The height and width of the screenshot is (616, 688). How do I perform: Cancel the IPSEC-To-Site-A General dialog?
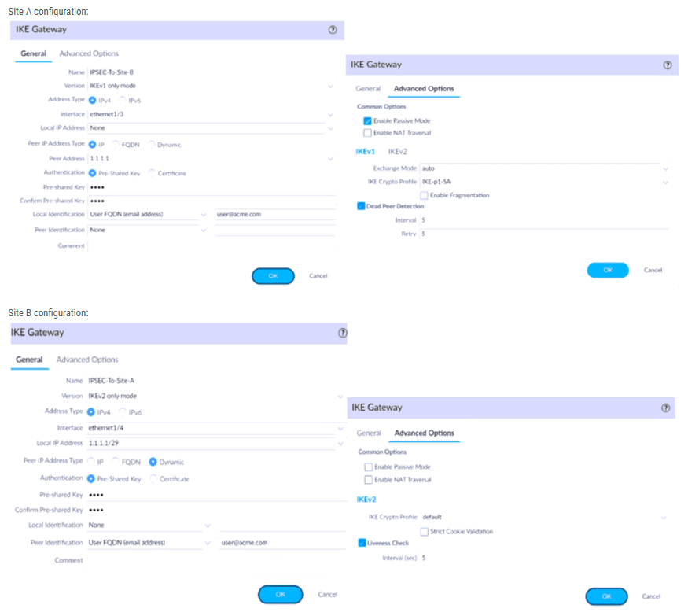327,595
